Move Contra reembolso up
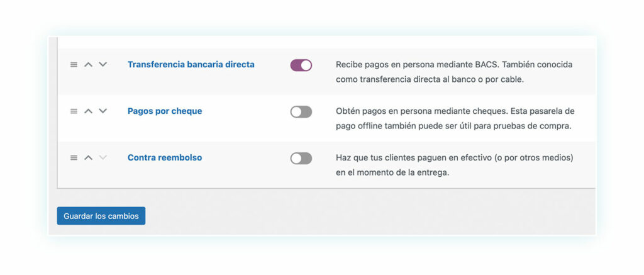 tap(88, 157)
